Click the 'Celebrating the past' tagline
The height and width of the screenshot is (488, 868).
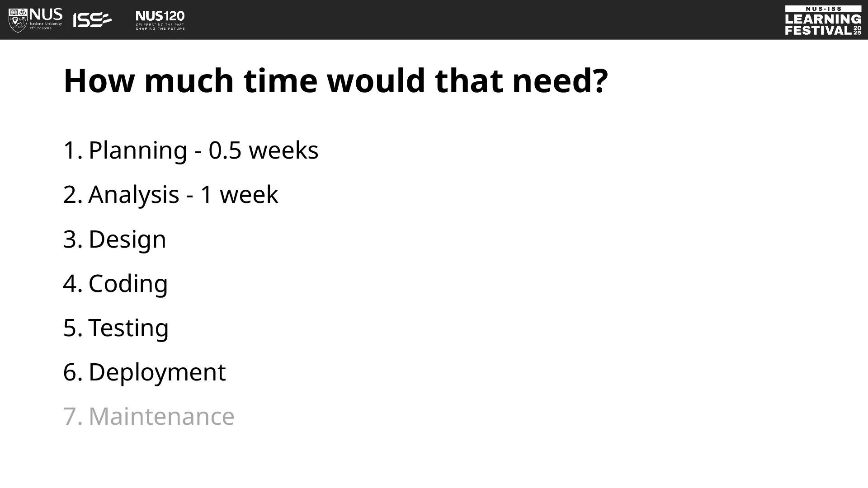[160, 24]
